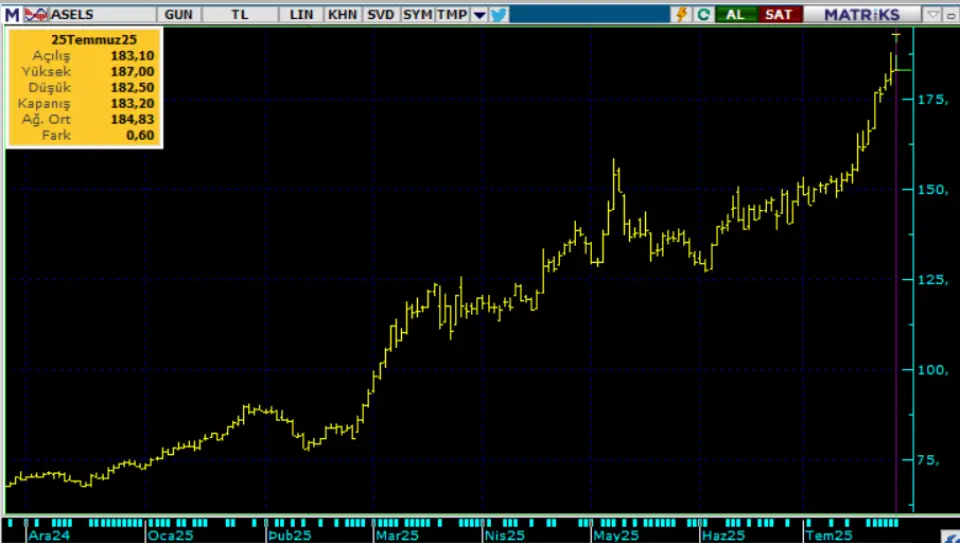Open the toolbar down-arrow menu
The image size is (960, 543).
479,15
